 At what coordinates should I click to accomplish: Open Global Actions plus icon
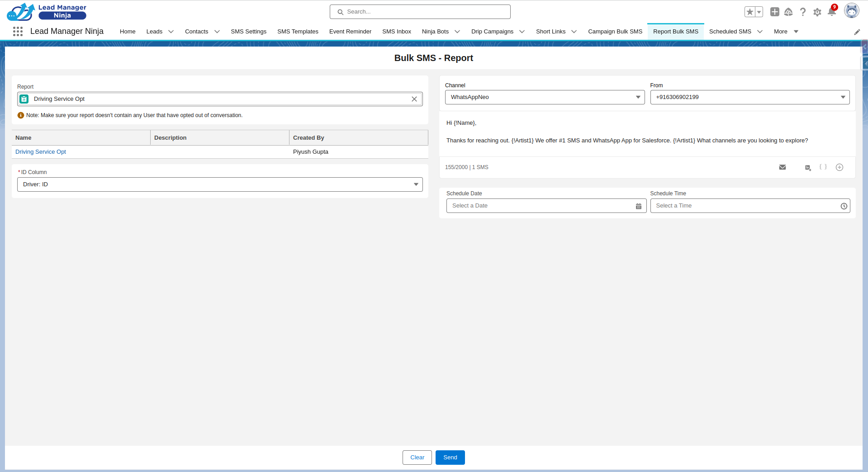pos(775,12)
